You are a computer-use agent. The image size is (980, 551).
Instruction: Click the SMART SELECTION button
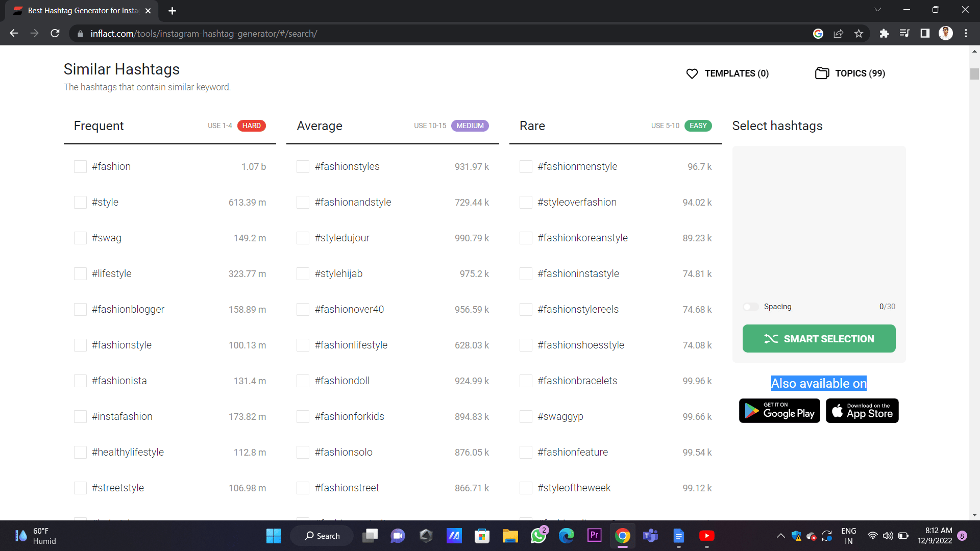tap(819, 338)
